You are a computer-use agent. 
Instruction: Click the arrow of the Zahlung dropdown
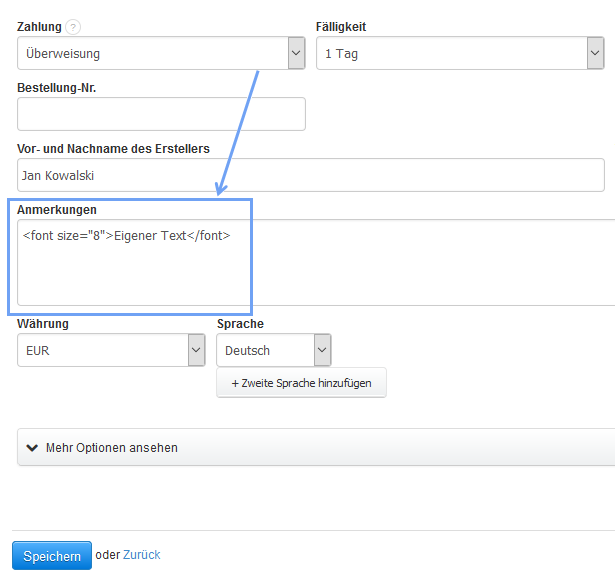coord(296,54)
